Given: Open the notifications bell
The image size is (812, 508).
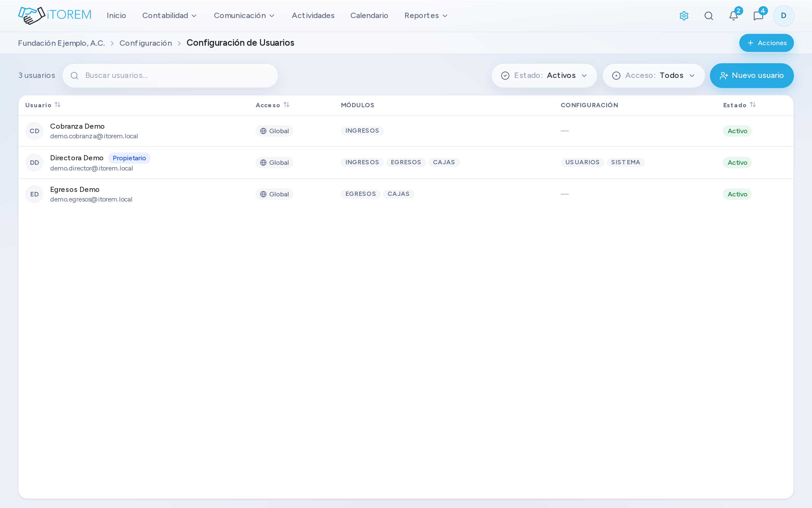Looking at the screenshot, I should click(x=734, y=16).
